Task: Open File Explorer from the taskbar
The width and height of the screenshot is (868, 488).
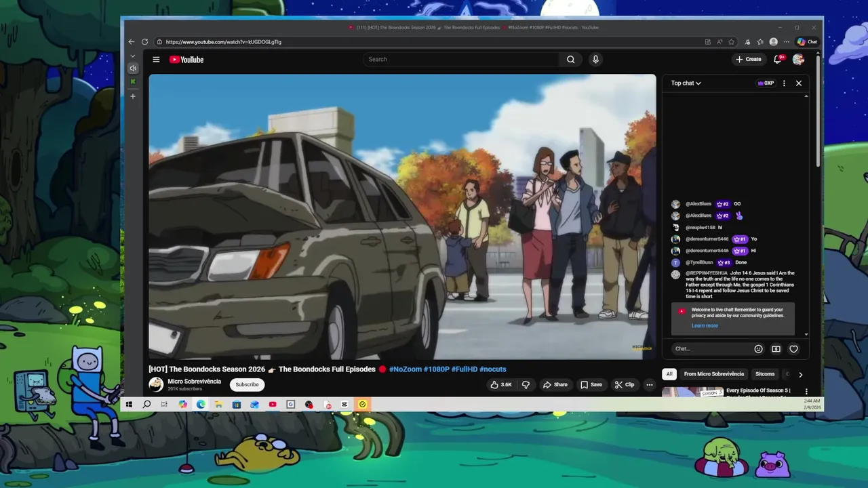Action: (218, 405)
